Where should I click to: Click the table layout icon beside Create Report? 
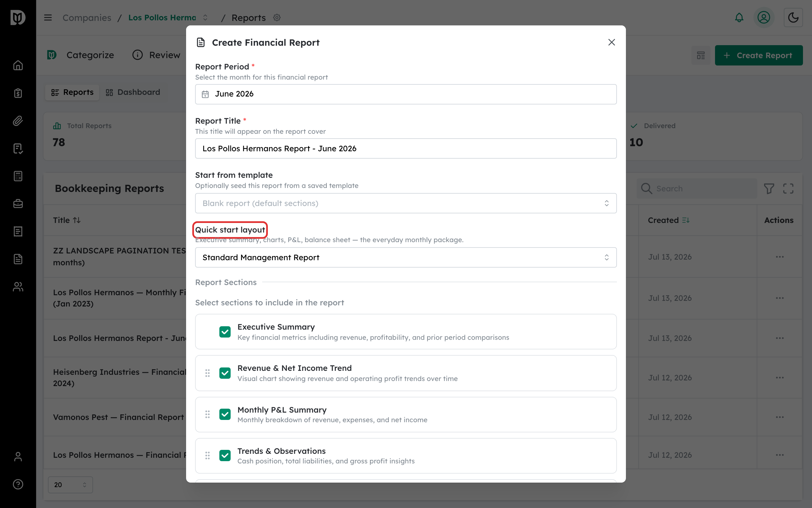click(x=701, y=55)
